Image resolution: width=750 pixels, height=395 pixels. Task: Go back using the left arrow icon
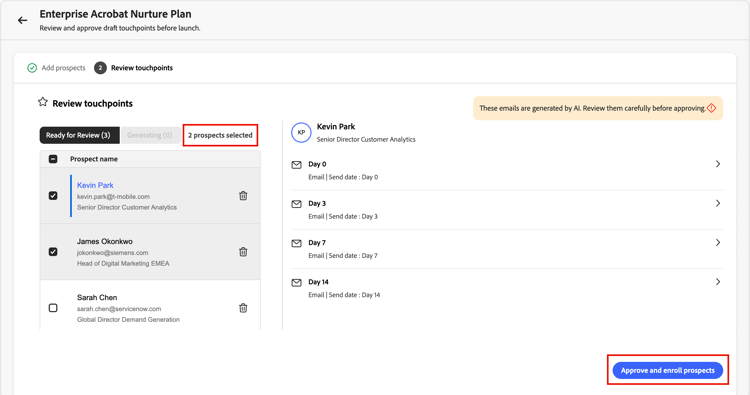[22, 20]
